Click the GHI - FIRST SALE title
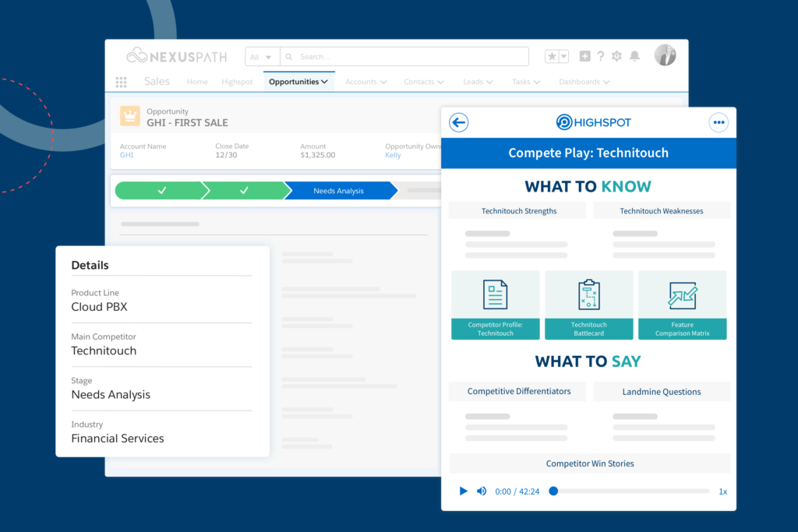Screen dimensions: 798x532 pyautogui.click(x=187, y=122)
